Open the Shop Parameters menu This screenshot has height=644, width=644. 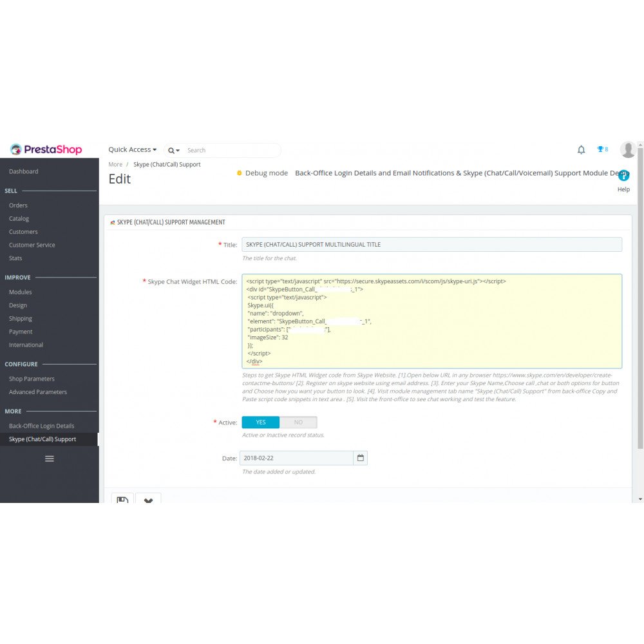coord(32,379)
